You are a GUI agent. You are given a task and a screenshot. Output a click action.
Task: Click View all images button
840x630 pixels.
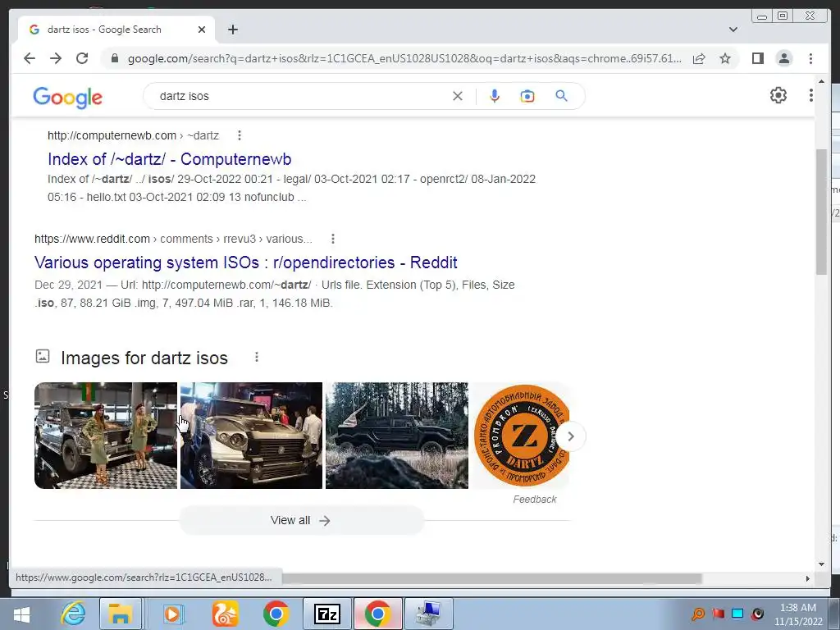tap(302, 520)
